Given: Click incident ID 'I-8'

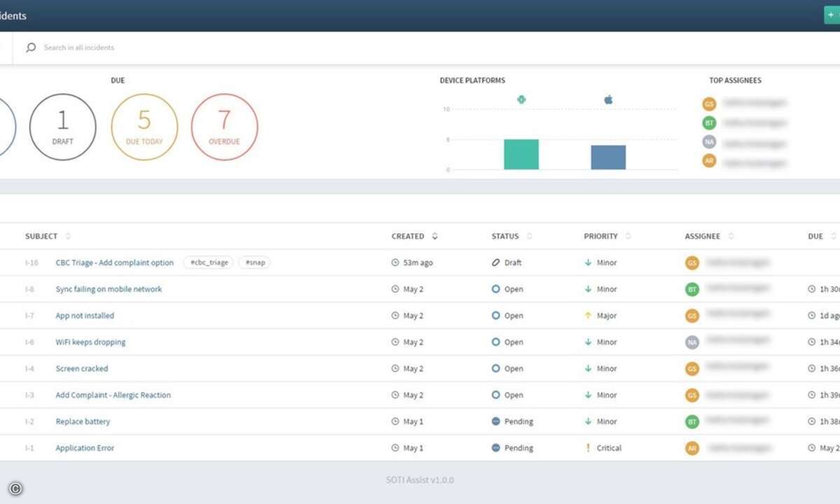Looking at the screenshot, I should 29,289.
